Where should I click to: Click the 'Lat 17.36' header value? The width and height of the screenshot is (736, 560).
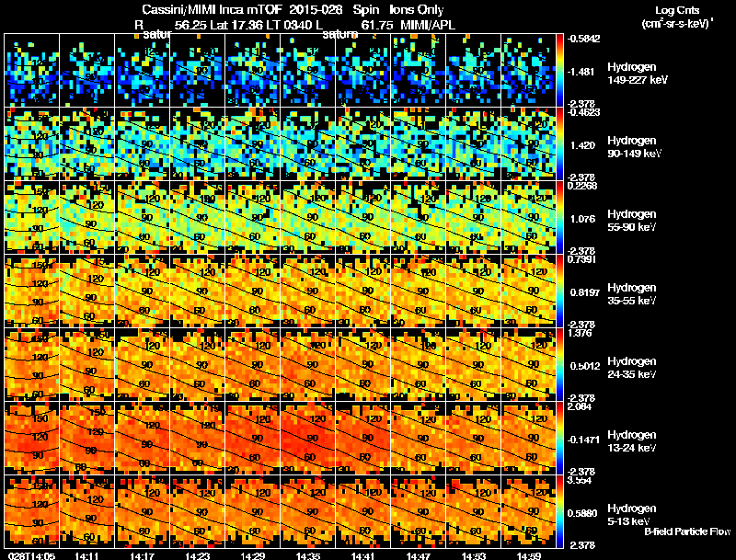pyautogui.click(x=236, y=25)
